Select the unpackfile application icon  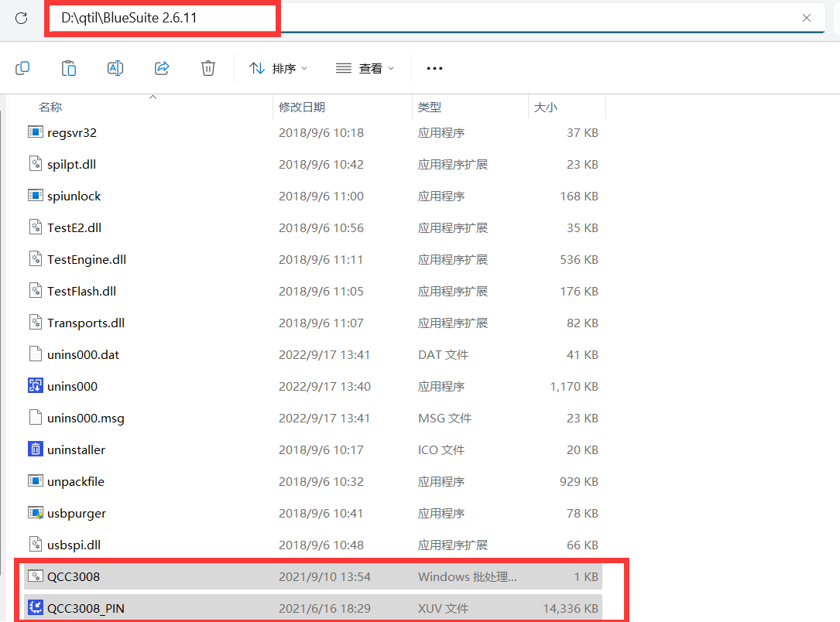point(36,480)
